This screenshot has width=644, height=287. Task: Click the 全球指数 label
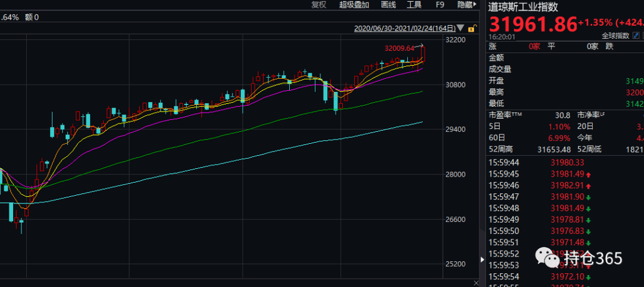615,36
